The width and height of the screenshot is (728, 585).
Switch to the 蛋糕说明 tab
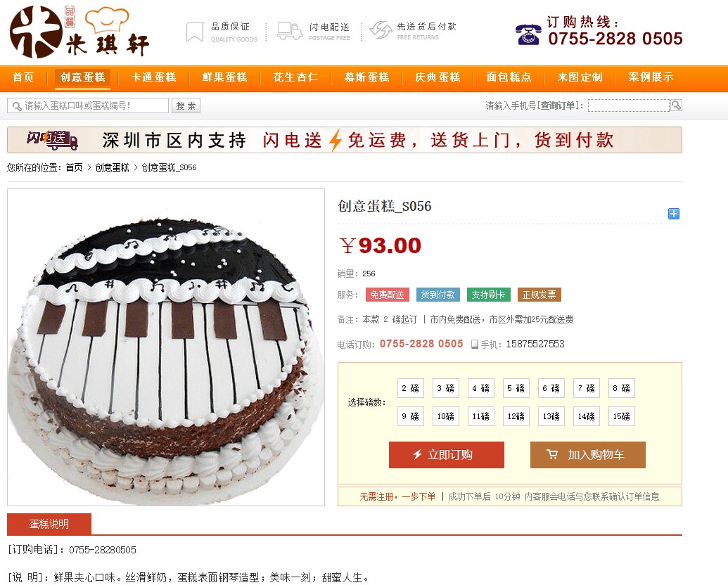[49, 524]
